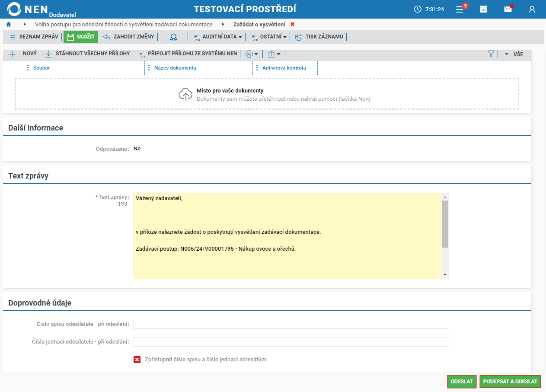The width and height of the screenshot is (546, 392).
Task: Click the filter funnel icon
Action: pyautogui.click(x=491, y=54)
